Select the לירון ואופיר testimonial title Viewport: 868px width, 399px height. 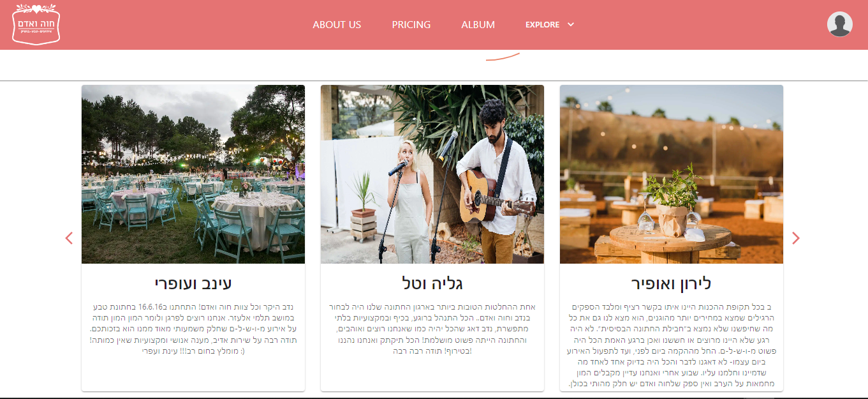672,283
